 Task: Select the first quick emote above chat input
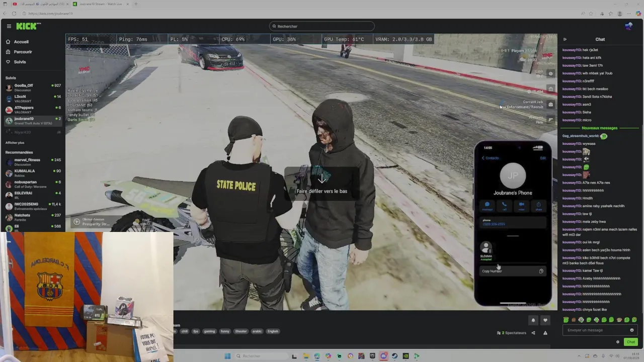[x=566, y=320]
